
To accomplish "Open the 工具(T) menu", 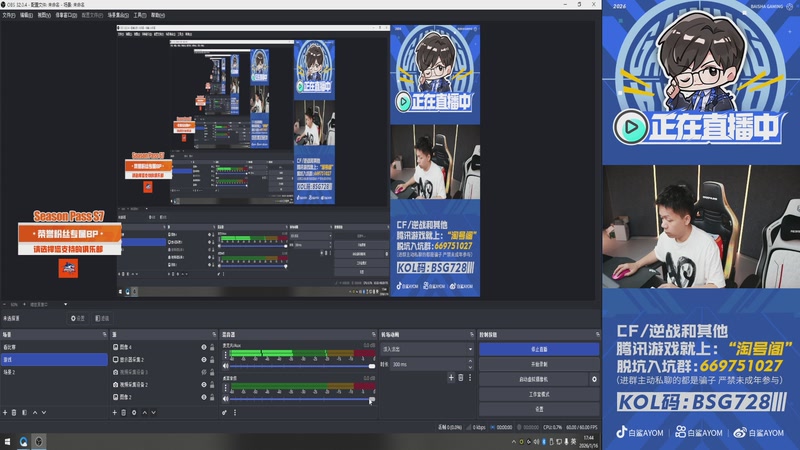I will click(140, 15).
